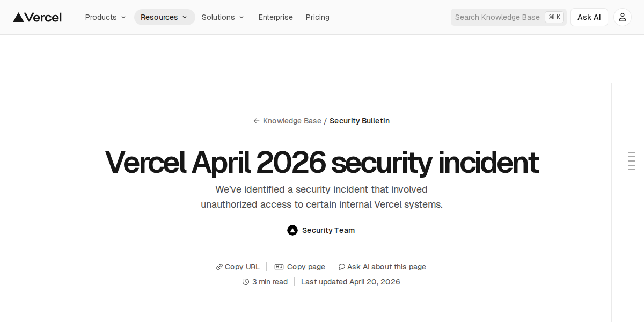Expand the Solutions dropdown

(223, 17)
